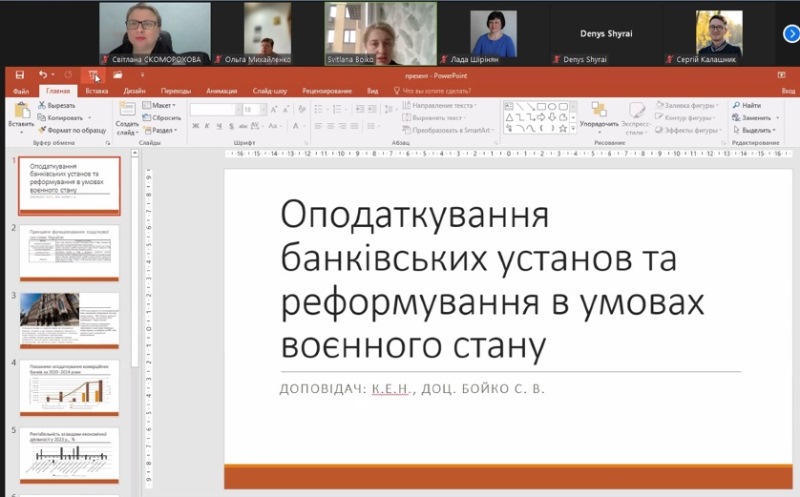This screenshot has height=497, width=800.
Task: Switch to the Рецензирование tab
Action: coord(327,91)
